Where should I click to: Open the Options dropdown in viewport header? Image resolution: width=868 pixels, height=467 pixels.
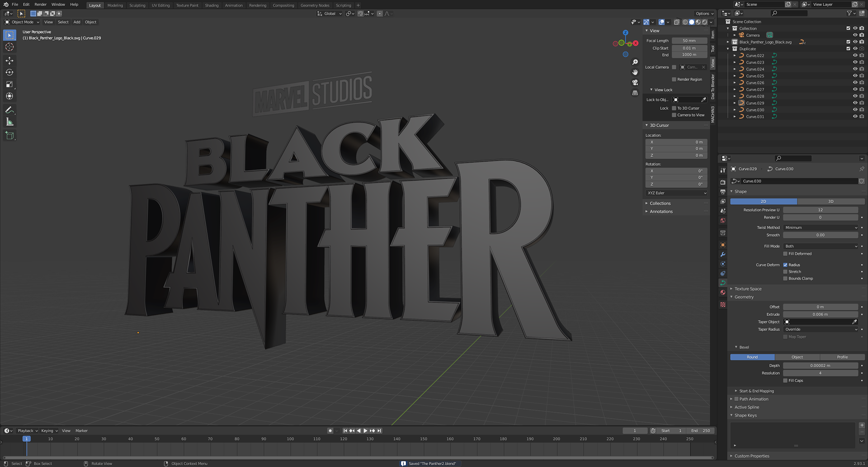(704, 14)
